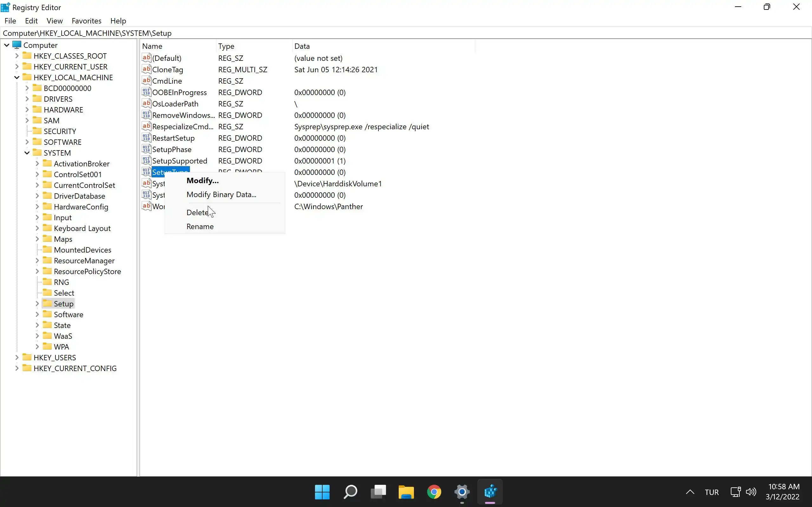Image resolution: width=812 pixels, height=507 pixels.
Task: Open File Explorer from the taskbar
Action: click(x=406, y=492)
